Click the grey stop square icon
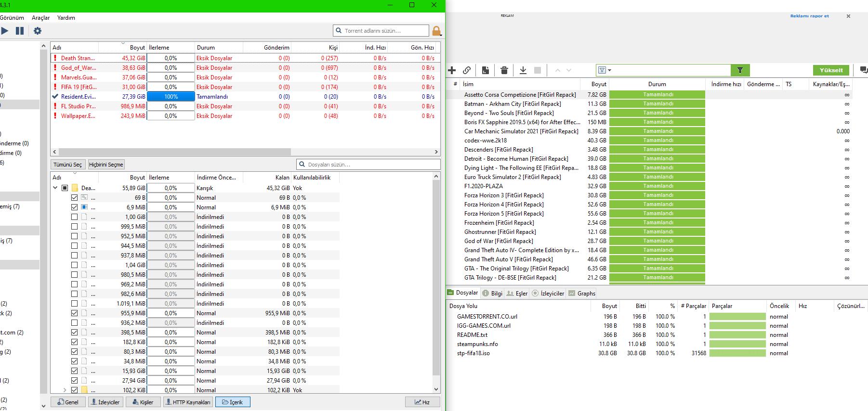The width and height of the screenshot is (868, 411). pos(538,70)
